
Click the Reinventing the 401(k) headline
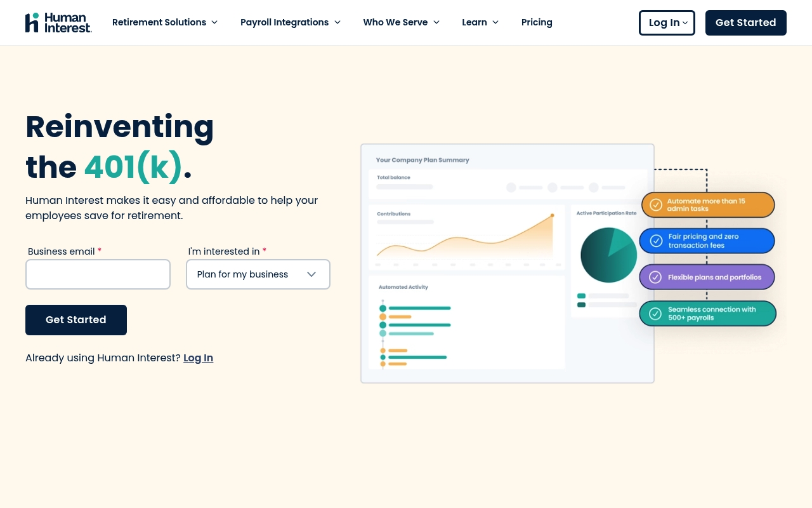(x=120, y=147)
